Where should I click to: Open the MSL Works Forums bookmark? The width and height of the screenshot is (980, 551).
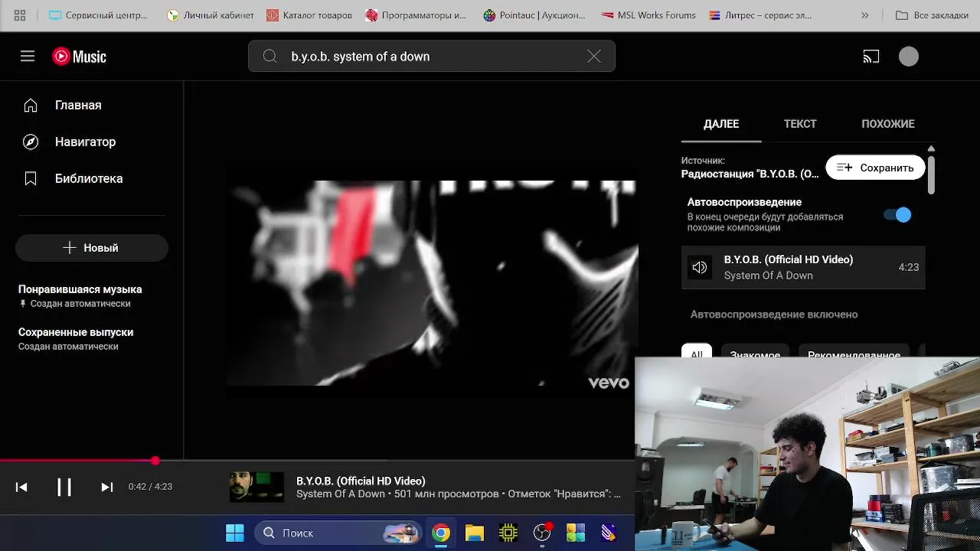pos(648,15)
